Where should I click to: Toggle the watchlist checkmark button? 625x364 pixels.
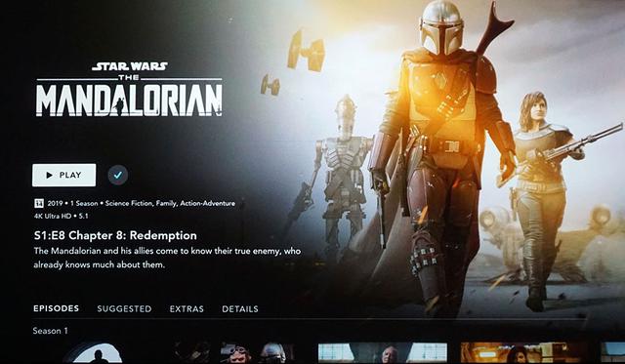117,175
